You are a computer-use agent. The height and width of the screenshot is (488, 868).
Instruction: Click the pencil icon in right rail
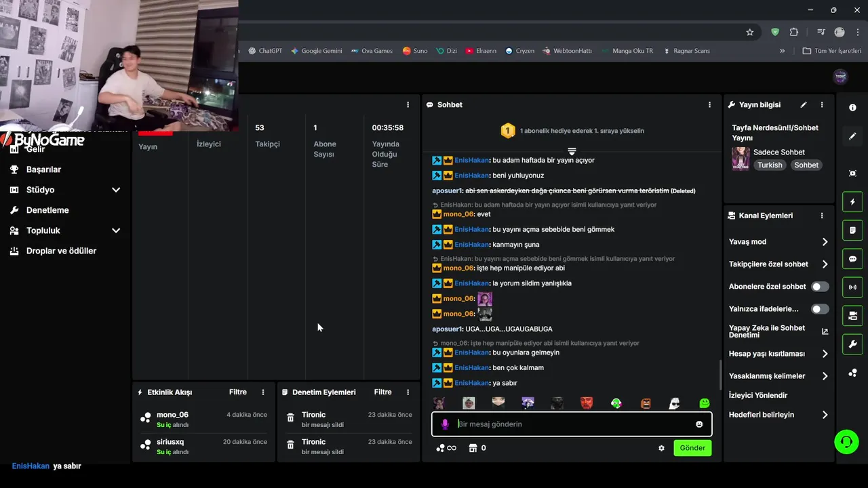852,136
